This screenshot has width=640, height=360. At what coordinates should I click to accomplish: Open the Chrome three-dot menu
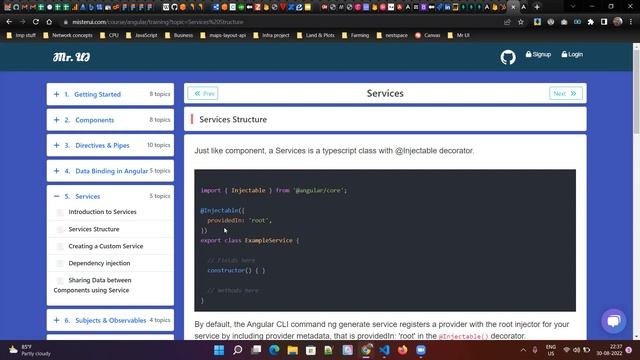coord(631,22)
